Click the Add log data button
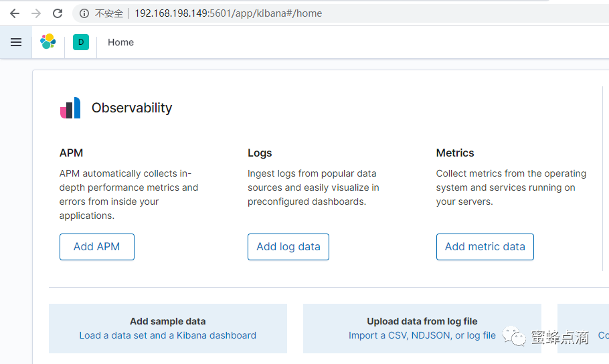Image resolution: width=609 pixels, height=364 pixels. 288,247
